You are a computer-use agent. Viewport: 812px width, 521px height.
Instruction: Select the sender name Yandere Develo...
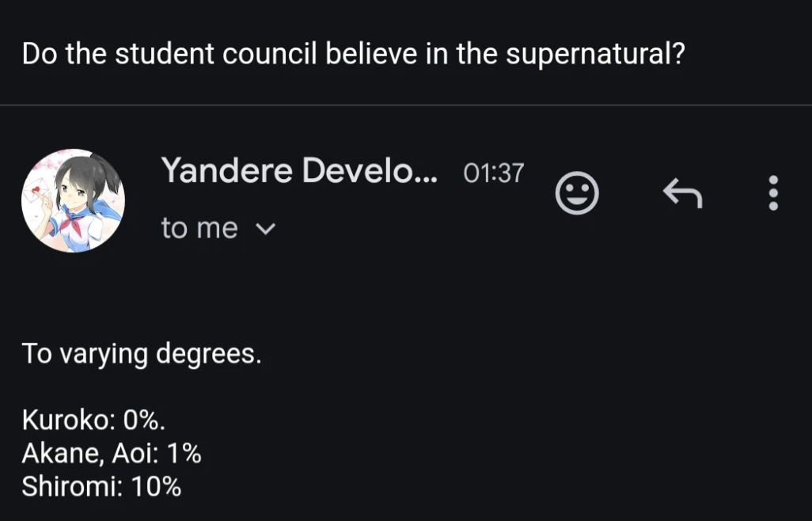point(299,170)
